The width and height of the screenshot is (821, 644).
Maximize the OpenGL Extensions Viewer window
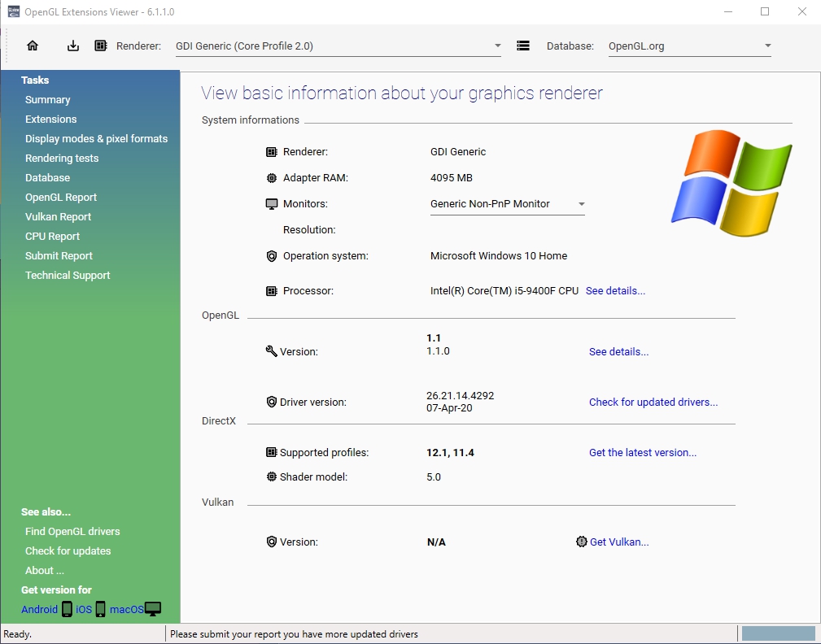765,11
